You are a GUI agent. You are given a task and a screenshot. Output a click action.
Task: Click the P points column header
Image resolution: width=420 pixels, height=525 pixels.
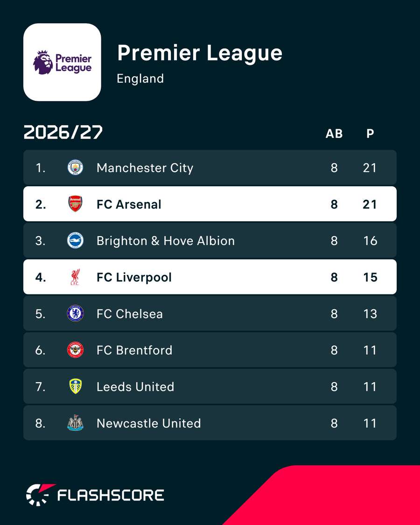(x=370, y=133)
